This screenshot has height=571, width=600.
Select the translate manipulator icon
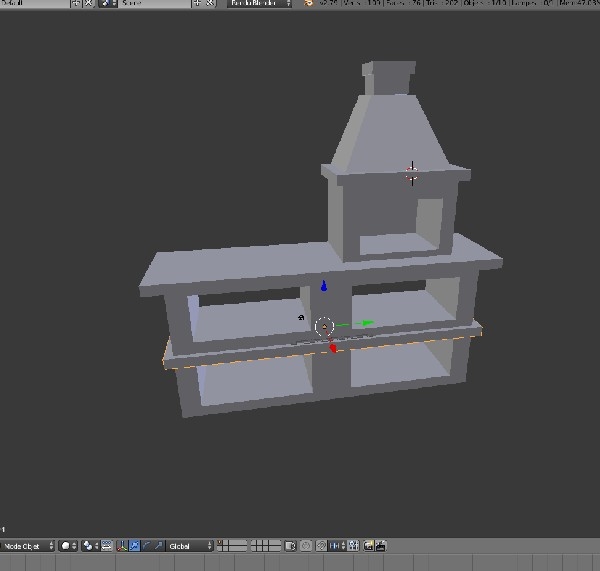tap(134, 546)
